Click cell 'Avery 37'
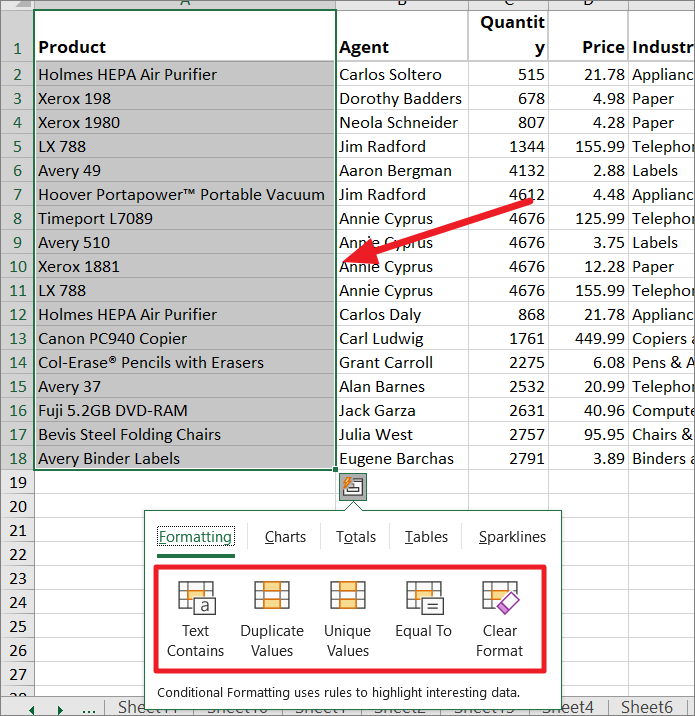695x716 pixels. coord(185,386)
